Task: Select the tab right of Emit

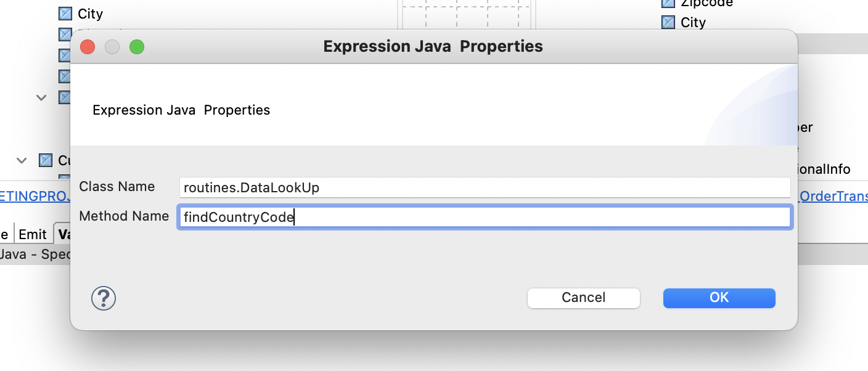Action: point(63,234)
